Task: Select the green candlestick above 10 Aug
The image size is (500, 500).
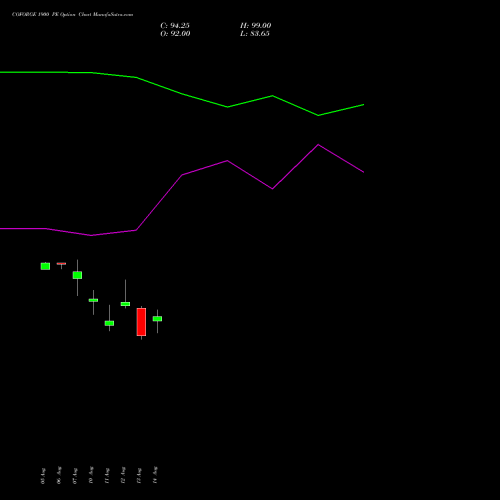Action: [93, 300]
